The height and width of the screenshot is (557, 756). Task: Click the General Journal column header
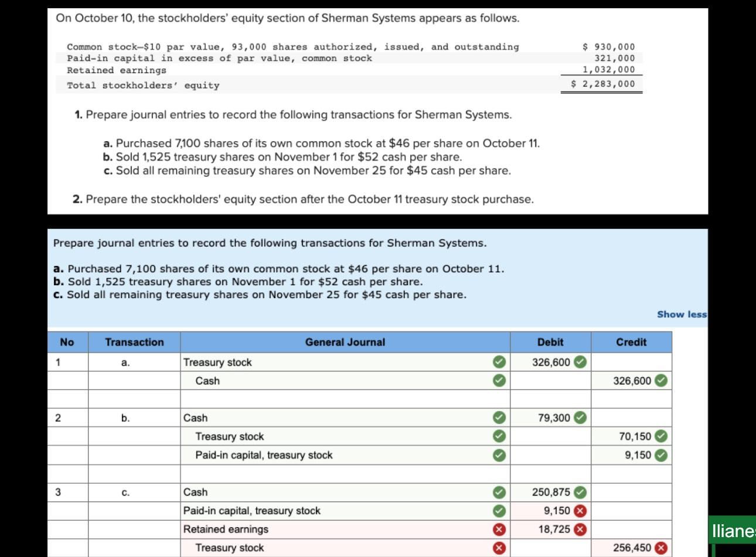[345, 342]
